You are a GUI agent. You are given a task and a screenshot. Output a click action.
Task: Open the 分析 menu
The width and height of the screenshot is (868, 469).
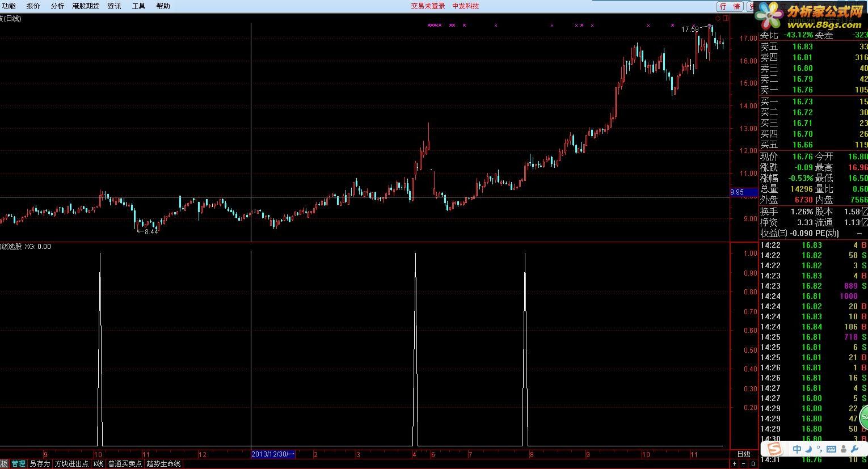point(57,6)
